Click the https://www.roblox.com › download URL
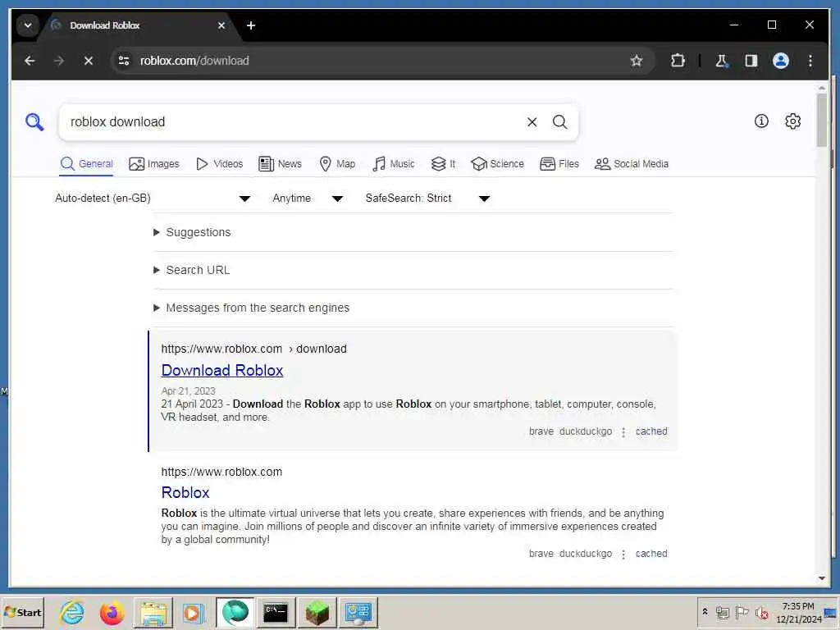 point(254,349)
